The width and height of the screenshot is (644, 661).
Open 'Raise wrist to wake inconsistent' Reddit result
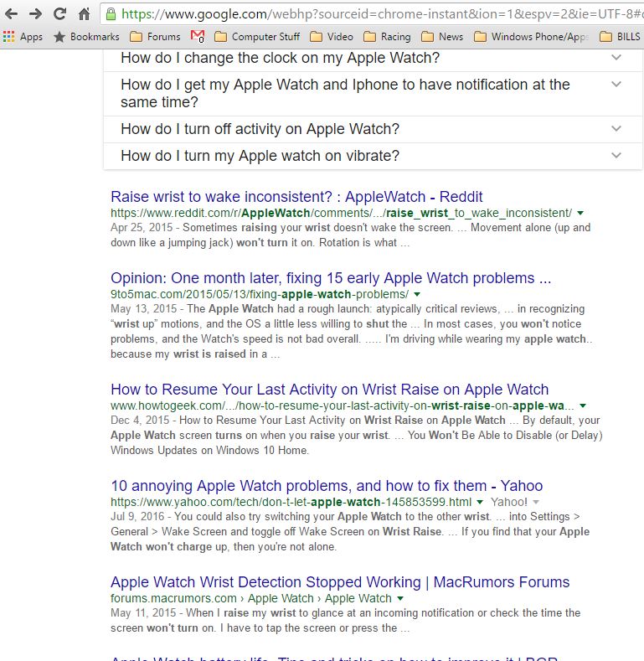coord(296,197)
